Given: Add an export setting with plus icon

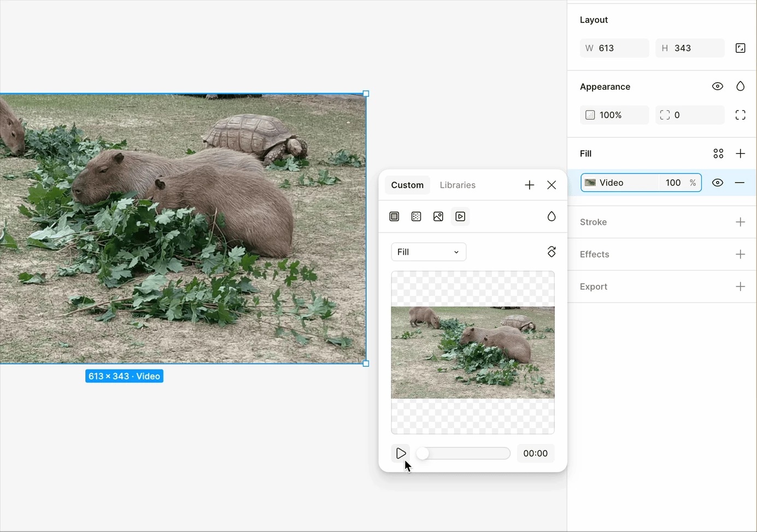Looking at the screenshot, I should 740,287.
